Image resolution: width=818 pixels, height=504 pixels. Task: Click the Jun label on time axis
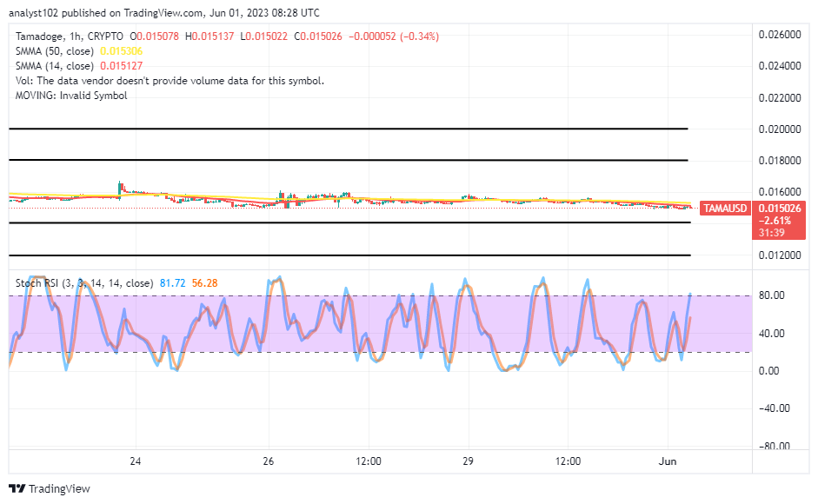(x=668, y=461)
